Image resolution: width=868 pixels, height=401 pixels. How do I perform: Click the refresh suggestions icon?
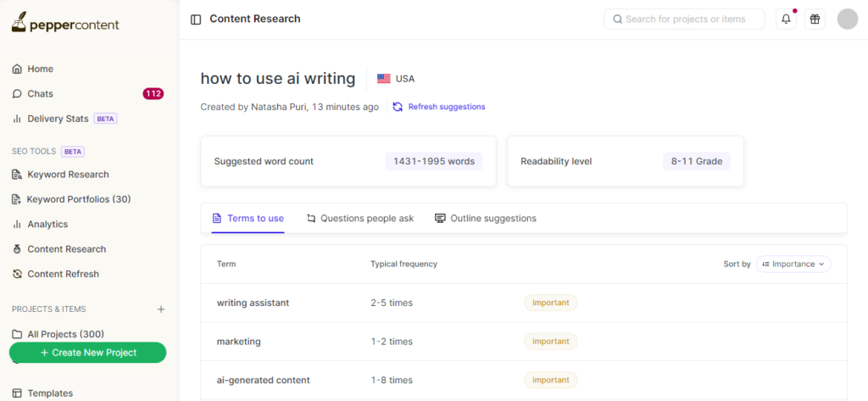pos(398,107)
